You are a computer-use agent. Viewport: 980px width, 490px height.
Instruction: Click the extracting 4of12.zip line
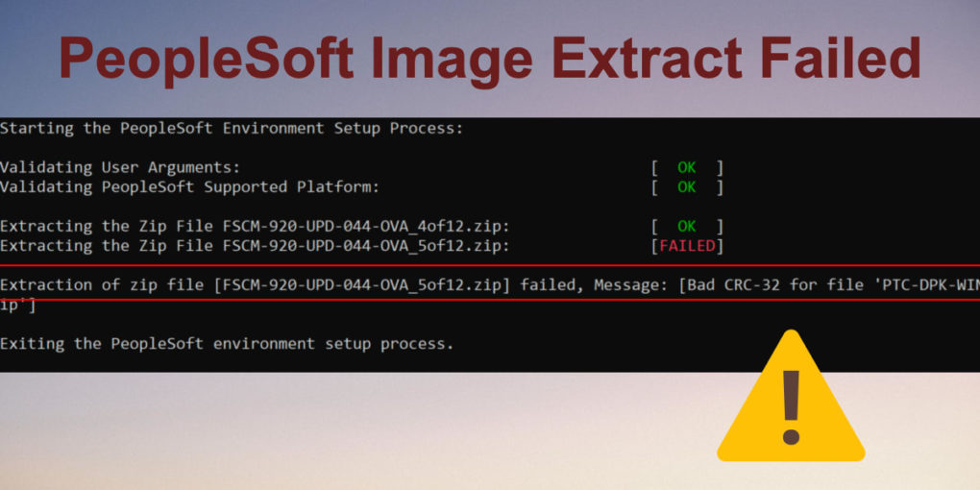pos(255,226)
